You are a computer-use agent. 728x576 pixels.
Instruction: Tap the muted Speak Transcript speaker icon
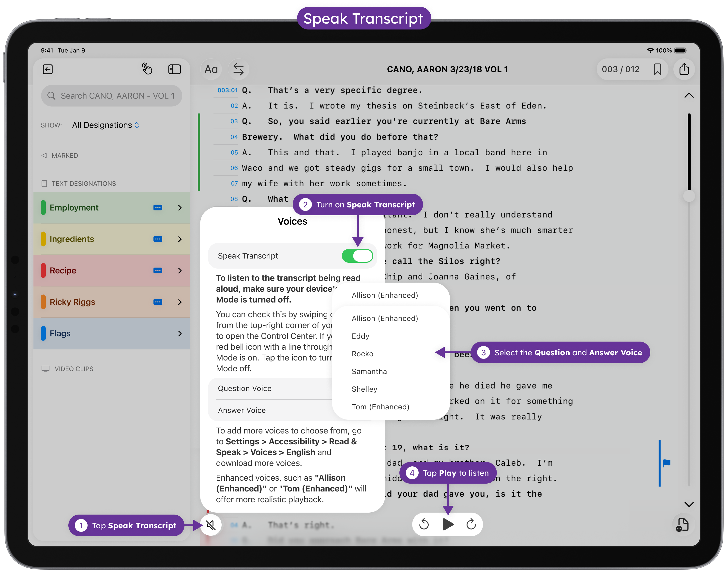[211, 525]
